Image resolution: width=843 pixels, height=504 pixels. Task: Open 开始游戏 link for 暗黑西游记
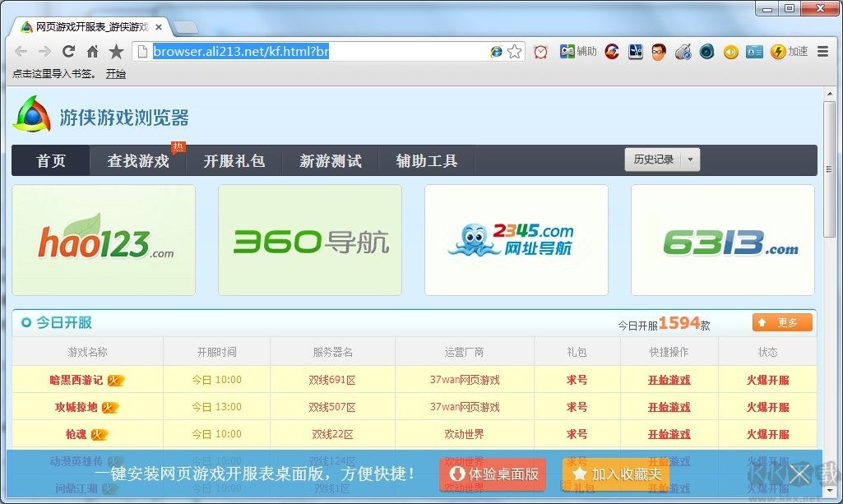pyautogui.click(x=669, y=378)
